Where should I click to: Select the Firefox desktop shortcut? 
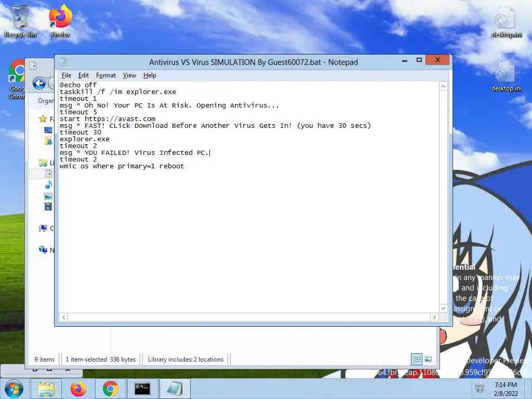60,21
